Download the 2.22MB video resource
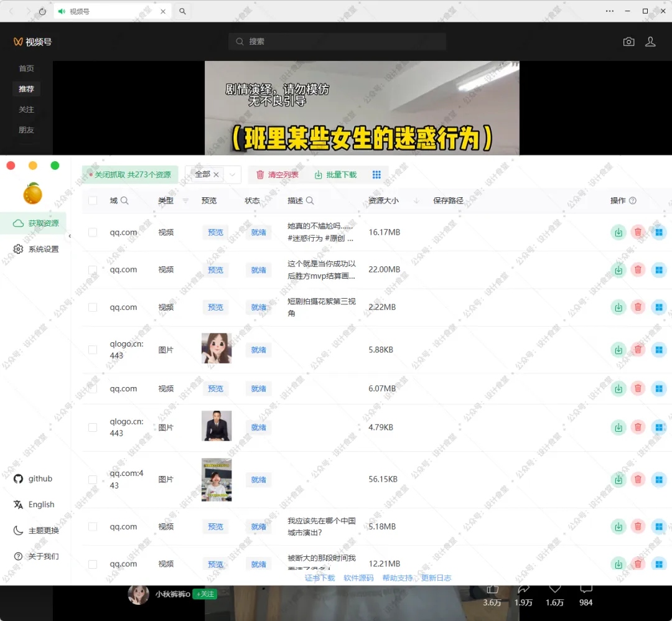 [x=618, y=307]
